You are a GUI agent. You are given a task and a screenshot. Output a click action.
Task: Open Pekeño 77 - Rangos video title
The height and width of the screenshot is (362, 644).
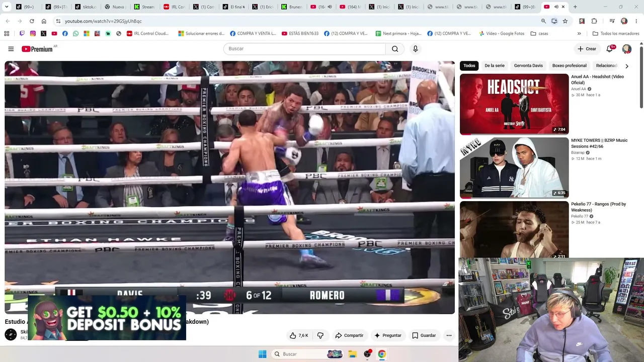point(598,207)
